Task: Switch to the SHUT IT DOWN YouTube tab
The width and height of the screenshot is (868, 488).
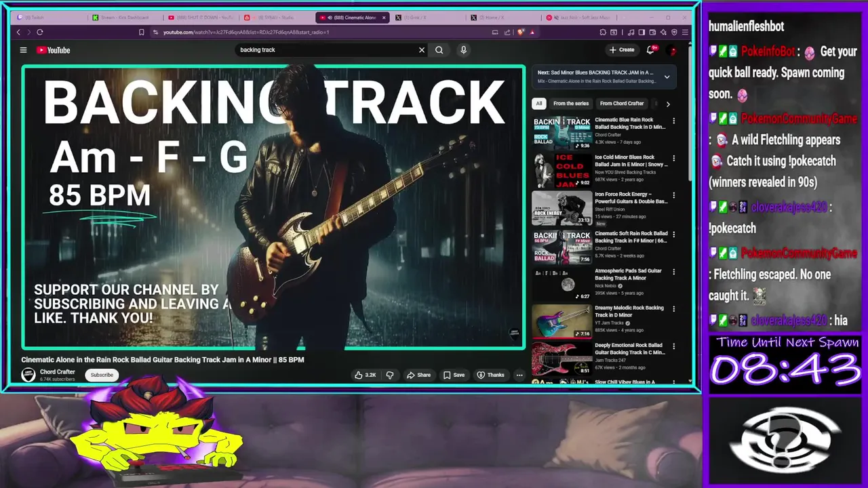Action: tap(201, 18)
